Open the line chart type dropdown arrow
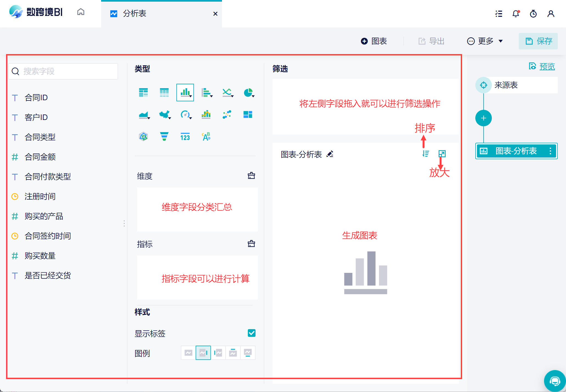The image size is (566, 392). tap(232, 96)
